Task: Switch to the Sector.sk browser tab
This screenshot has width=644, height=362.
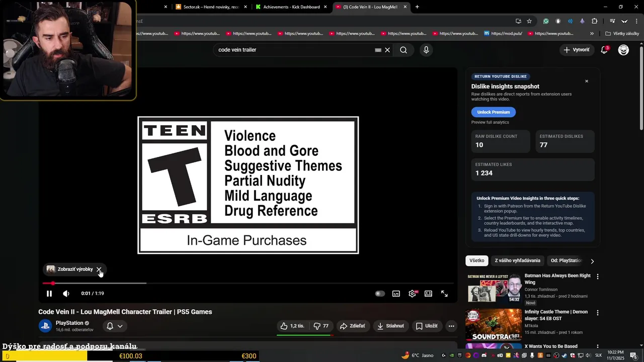Action: (211, 7)
